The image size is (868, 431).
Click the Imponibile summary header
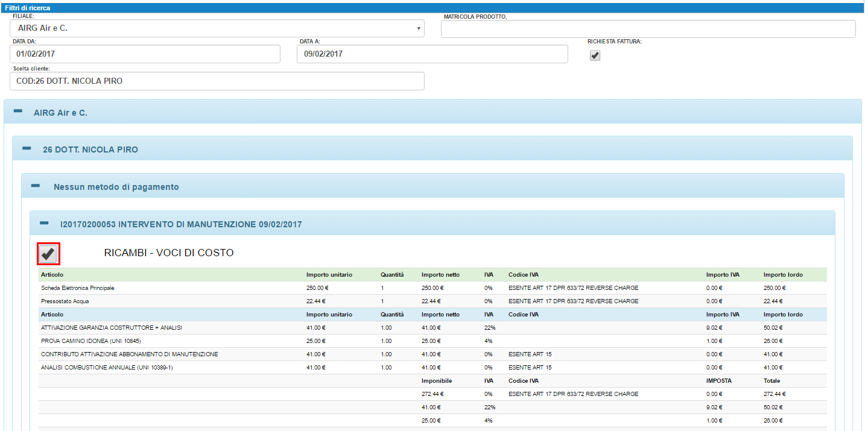click(437, 381)
